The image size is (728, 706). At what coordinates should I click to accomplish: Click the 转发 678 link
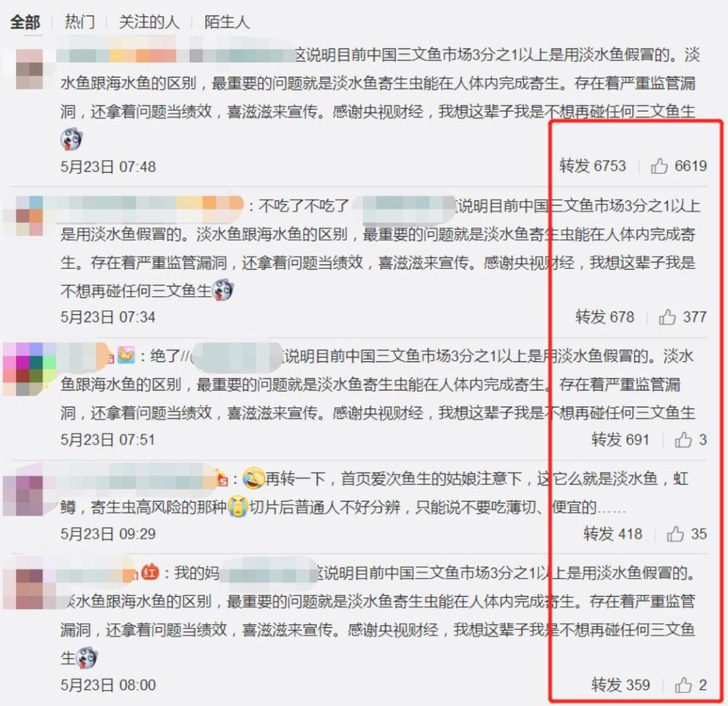click(x=605, y=317)
